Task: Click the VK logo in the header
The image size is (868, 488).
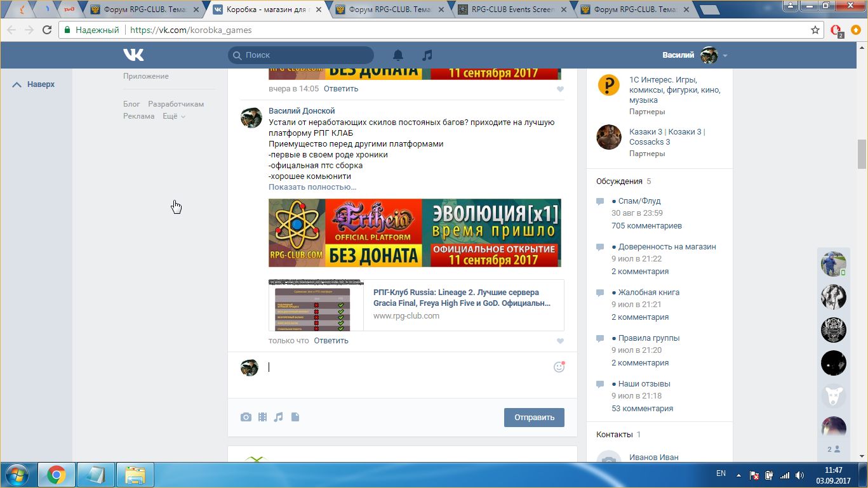Action: click(133, 55)
